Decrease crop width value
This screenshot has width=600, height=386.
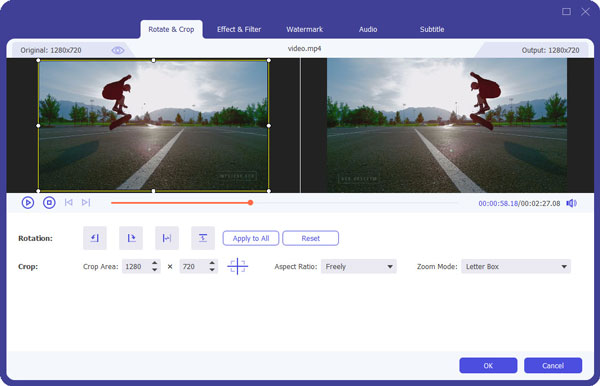tap(155, 270)
